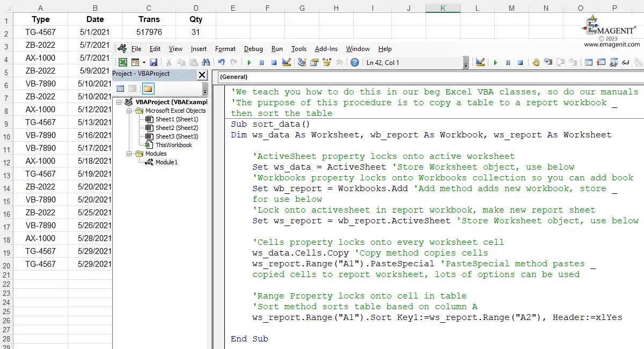Select Sheet3 (Sheet3) in project tree
The image size is (644, 349).
(176, 136)
